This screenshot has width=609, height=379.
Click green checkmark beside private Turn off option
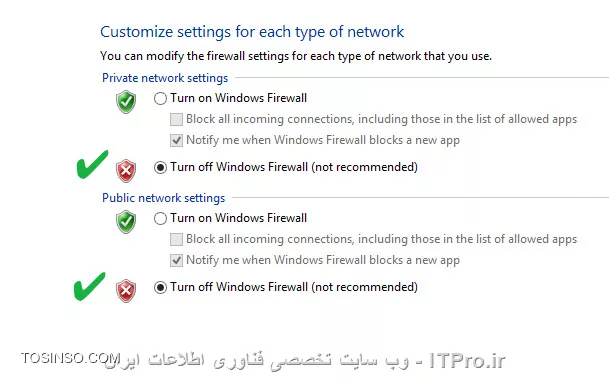pos(92,164)
